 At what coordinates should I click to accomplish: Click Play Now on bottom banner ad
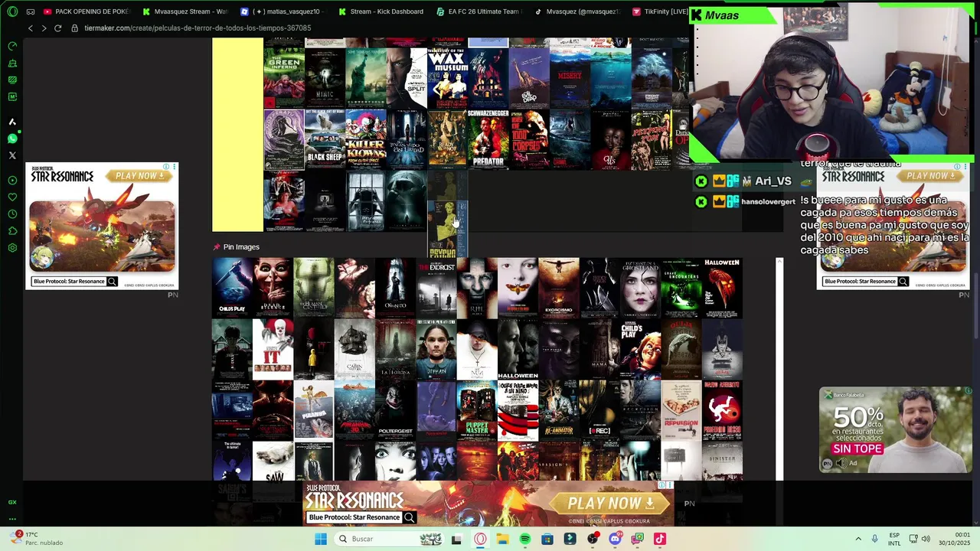tap(611, 503)
